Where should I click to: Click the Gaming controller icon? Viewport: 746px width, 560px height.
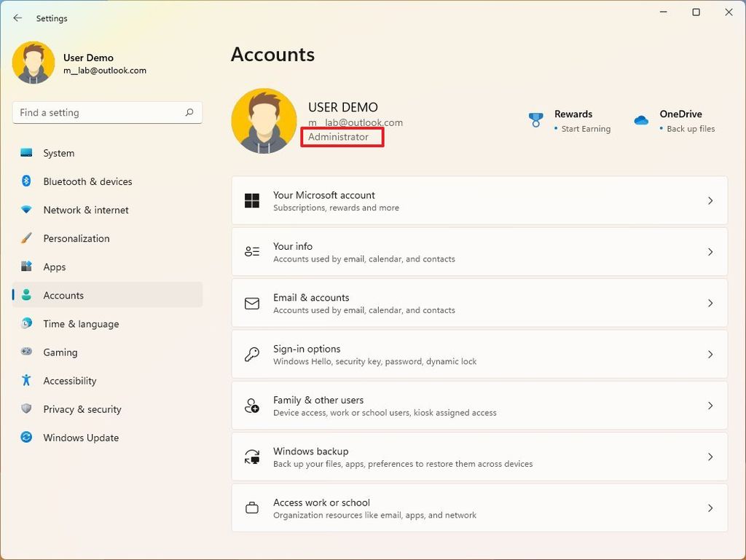point(25,352)
